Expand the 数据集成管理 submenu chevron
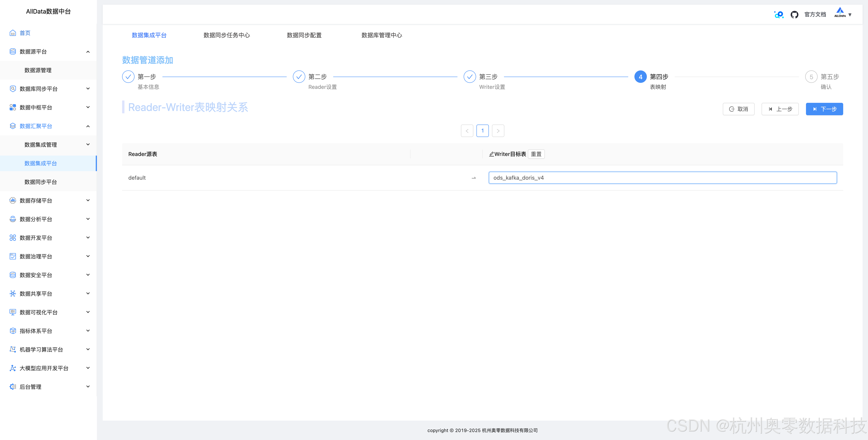This screenshot has height=440, width=868. point(88,145)
